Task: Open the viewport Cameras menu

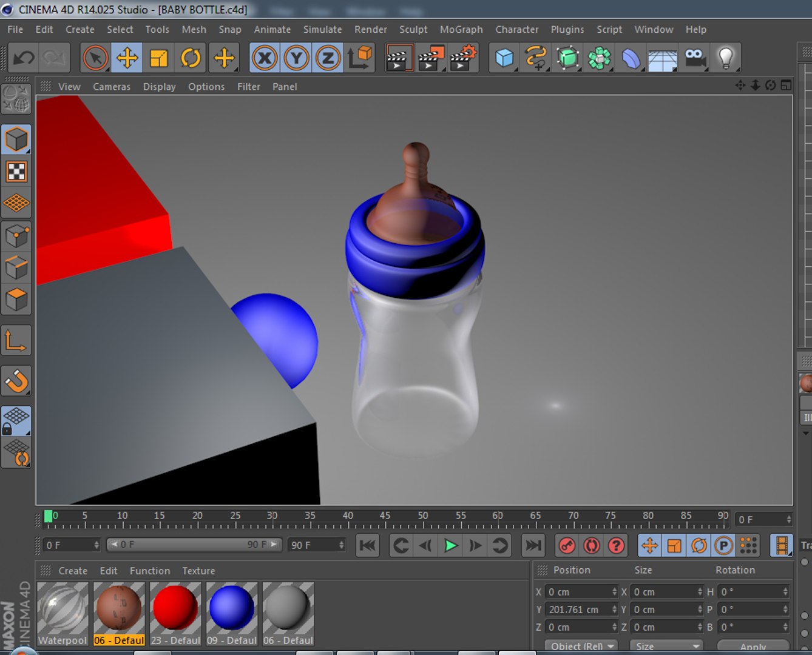Action: coord(112,87)
